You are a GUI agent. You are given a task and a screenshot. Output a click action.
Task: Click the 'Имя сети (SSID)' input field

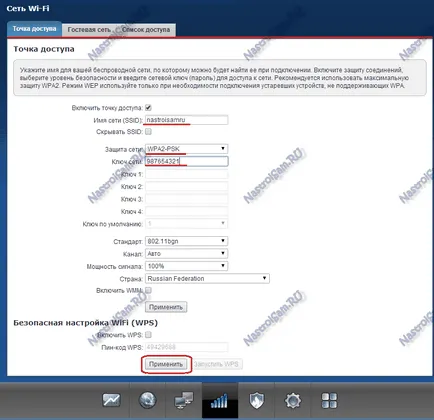(187, 120)
